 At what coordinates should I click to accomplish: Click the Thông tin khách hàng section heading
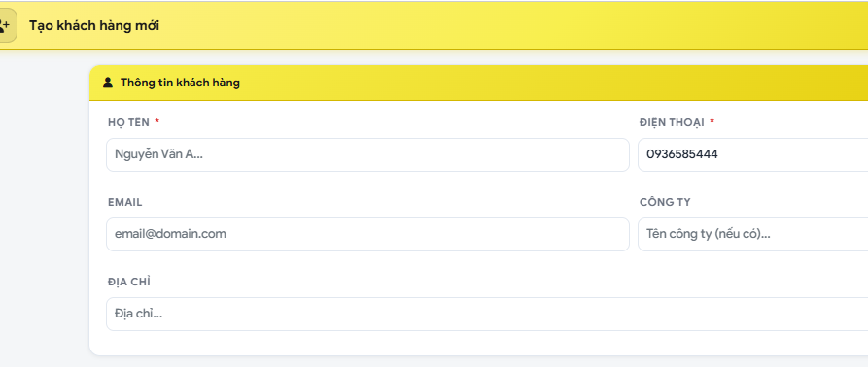[x=180, y=83]
